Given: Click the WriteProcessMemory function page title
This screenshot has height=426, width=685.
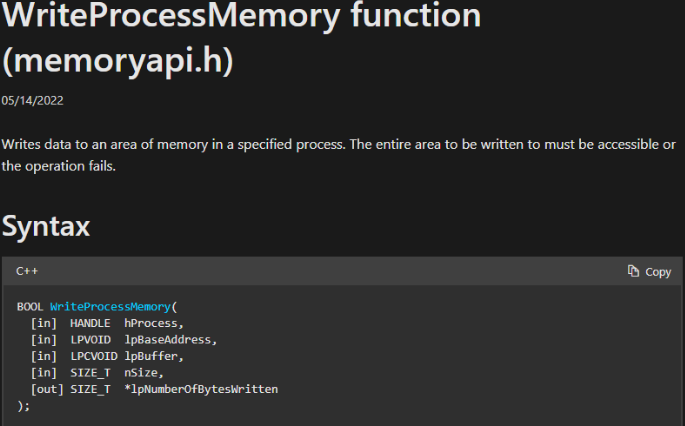Looking at the screenshot, I should [241, 17].
